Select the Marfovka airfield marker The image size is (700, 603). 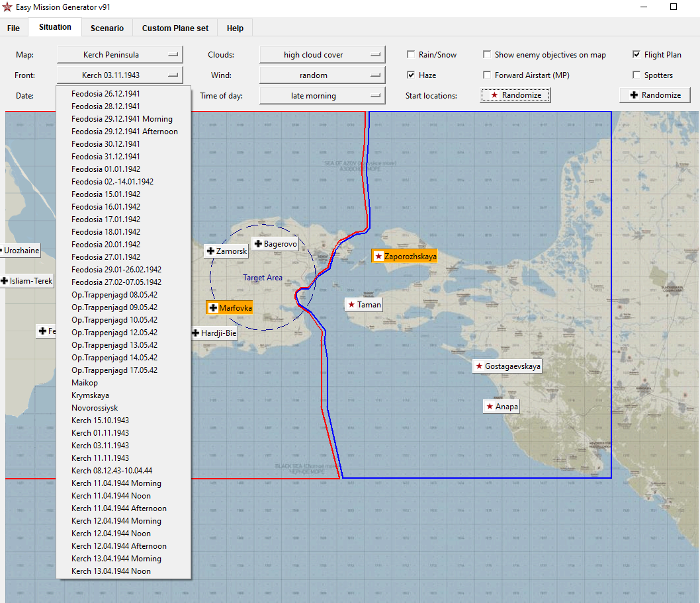[230, 307]
